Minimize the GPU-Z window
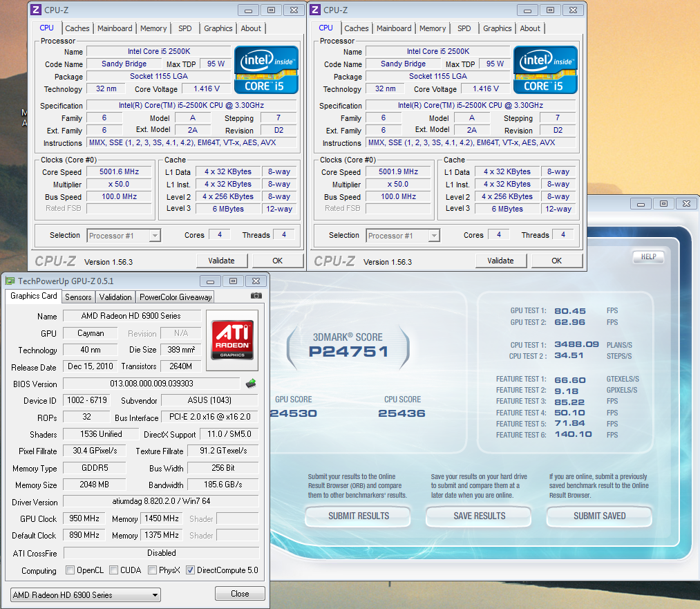700x609 pixels. 210,281
